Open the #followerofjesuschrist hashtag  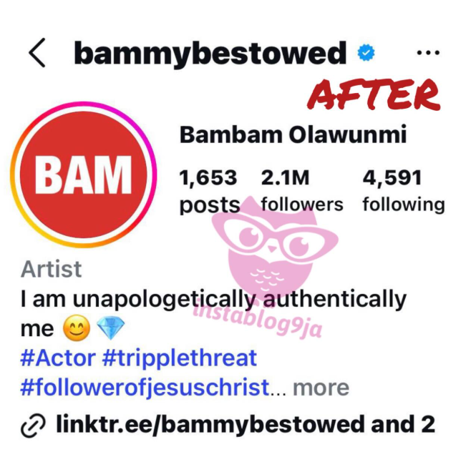145,388
